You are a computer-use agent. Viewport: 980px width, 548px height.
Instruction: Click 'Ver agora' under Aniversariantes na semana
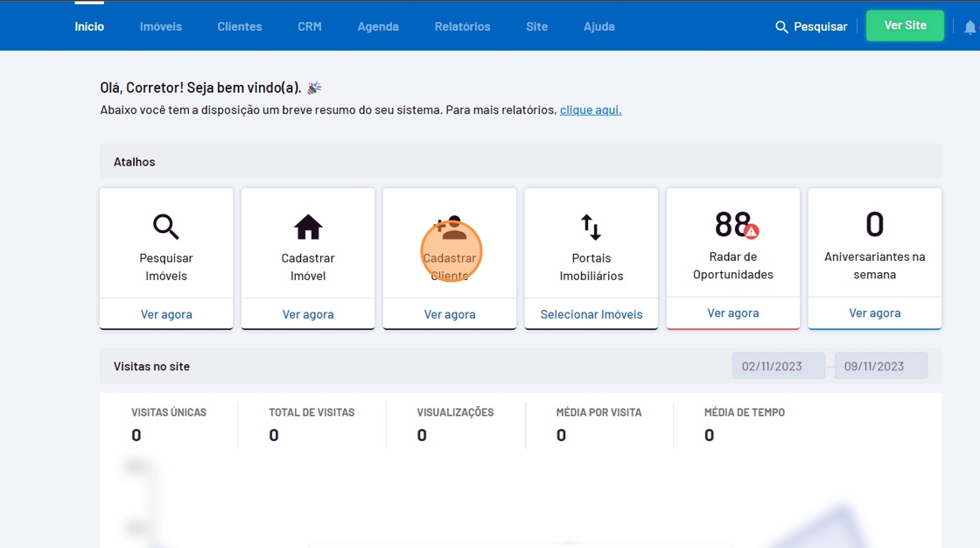click(x=875, y=313)
